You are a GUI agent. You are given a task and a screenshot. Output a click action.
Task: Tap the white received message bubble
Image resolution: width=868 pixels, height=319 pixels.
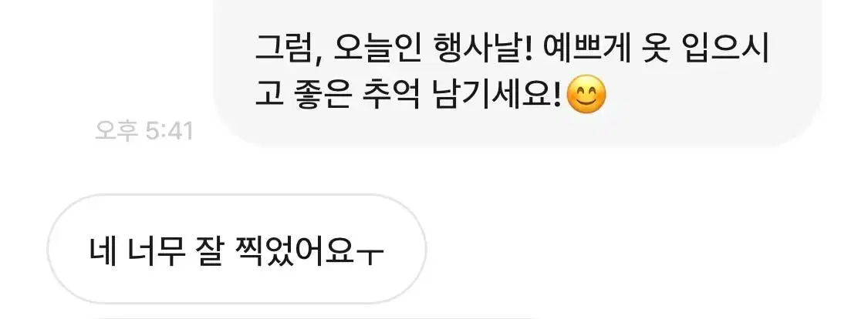pos(237,249)
